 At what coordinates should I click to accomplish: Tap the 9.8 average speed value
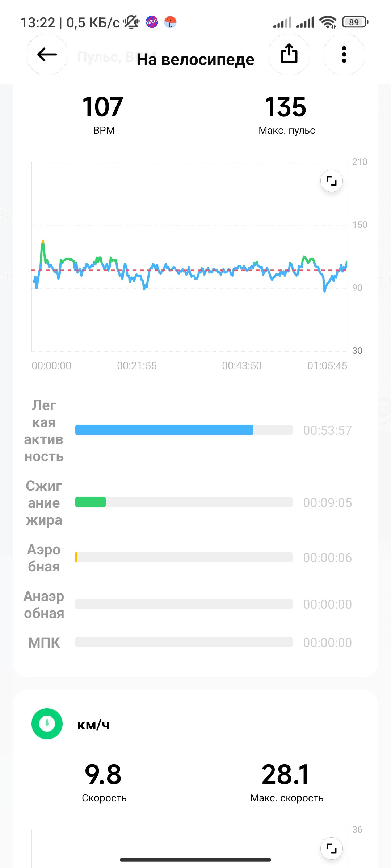[x=103, y=775]
